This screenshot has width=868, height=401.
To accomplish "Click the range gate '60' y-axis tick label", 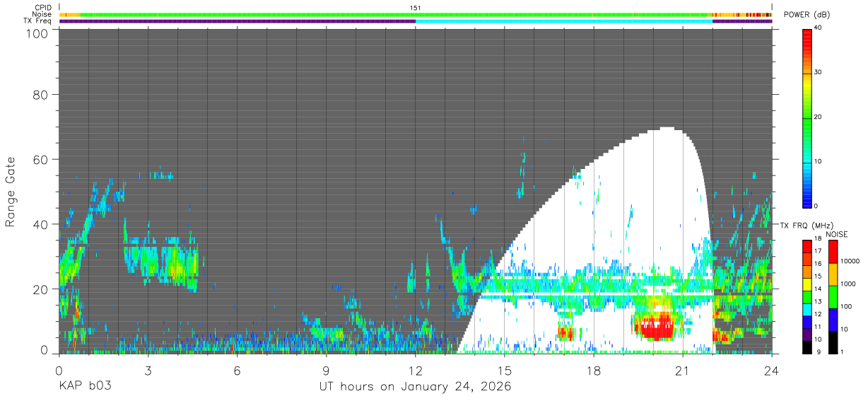I will click(x=40, y=159).
